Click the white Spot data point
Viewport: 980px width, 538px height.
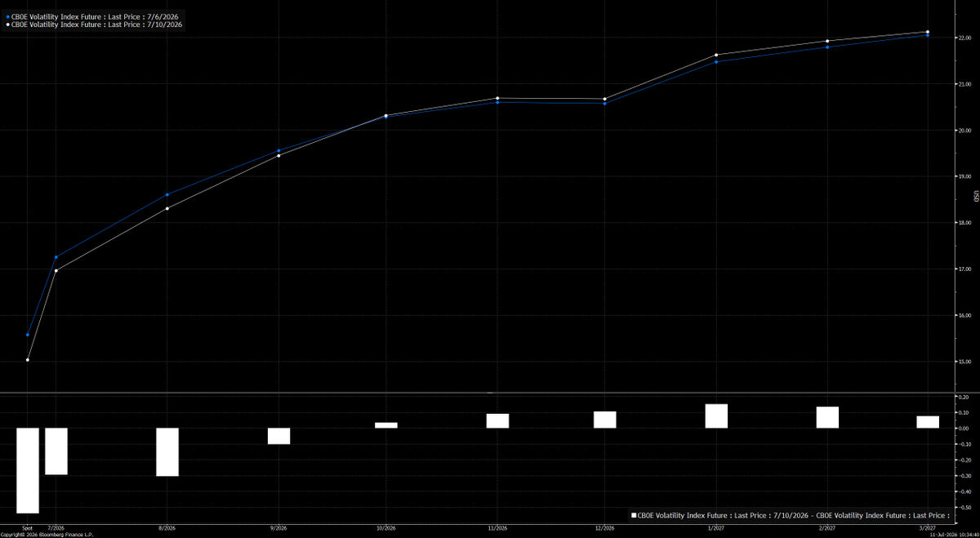point(28,360)
